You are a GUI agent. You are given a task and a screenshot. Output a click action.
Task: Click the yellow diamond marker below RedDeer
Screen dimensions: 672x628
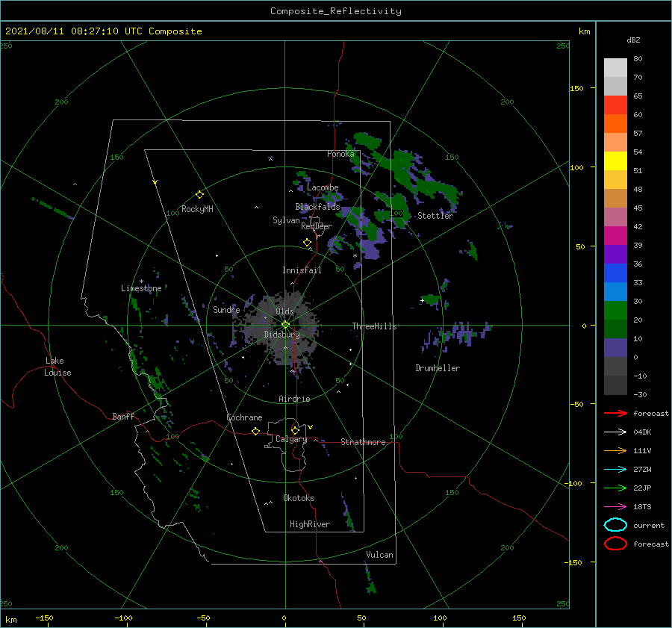tap(307, 243)
